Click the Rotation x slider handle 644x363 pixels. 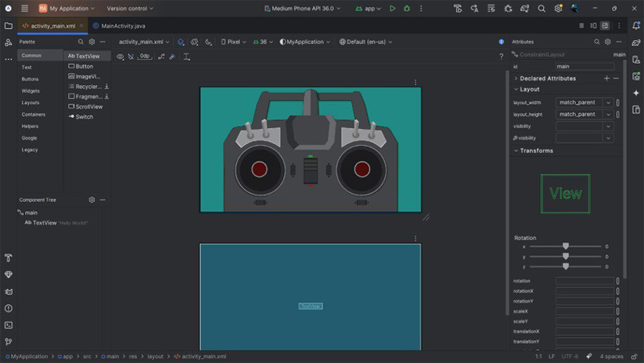tap(565, 246)
